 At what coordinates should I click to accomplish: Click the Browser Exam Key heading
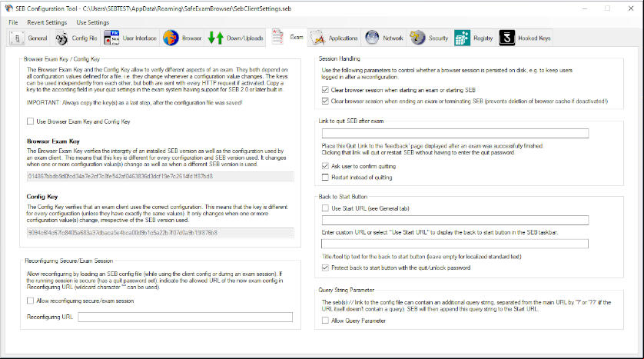coord(53,141)
